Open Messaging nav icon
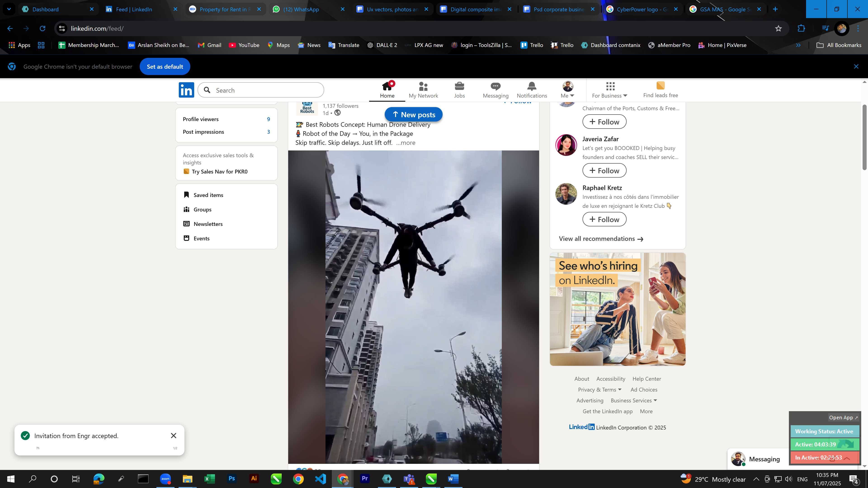Viewport: 868px width, 488px height. coord(495,90)
